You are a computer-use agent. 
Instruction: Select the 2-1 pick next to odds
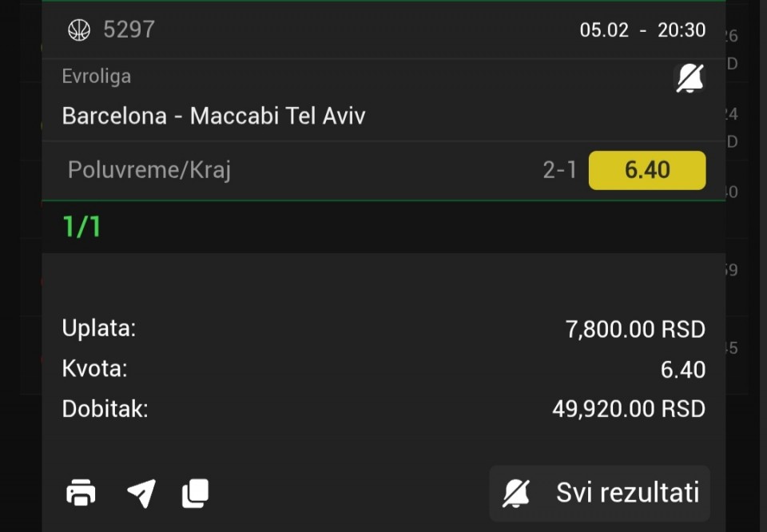[x=559, y=170]
